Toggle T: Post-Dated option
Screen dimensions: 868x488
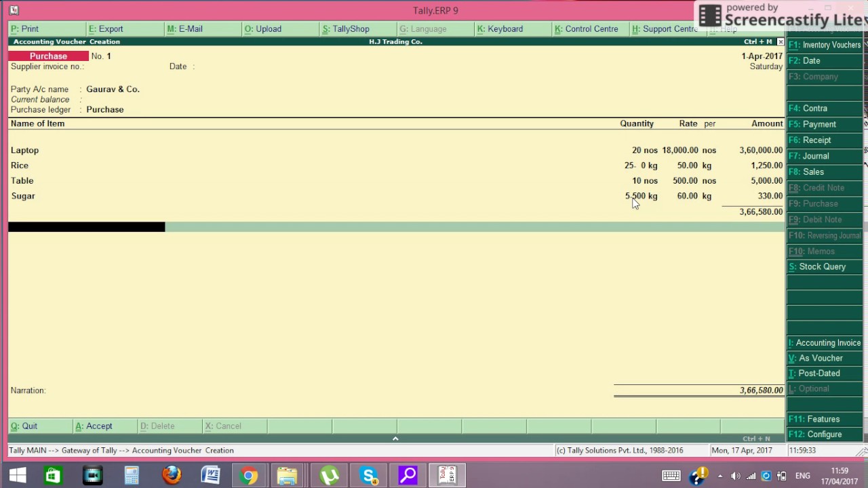(825, 373)
